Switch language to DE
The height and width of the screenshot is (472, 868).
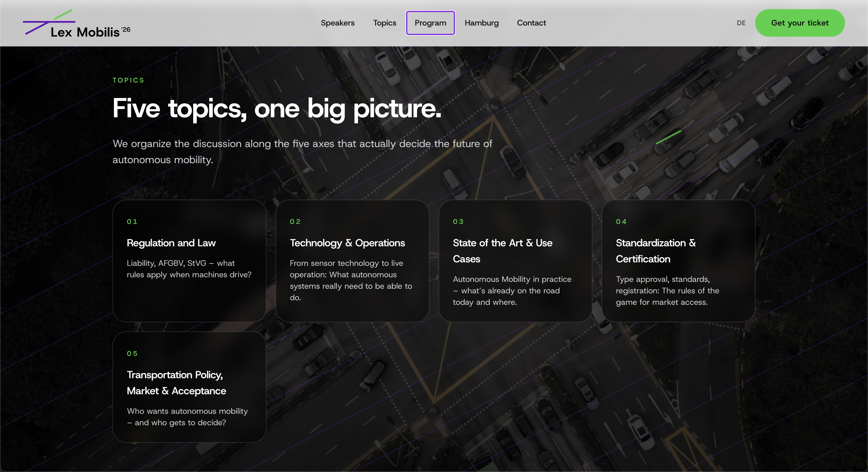click(741, 23)
